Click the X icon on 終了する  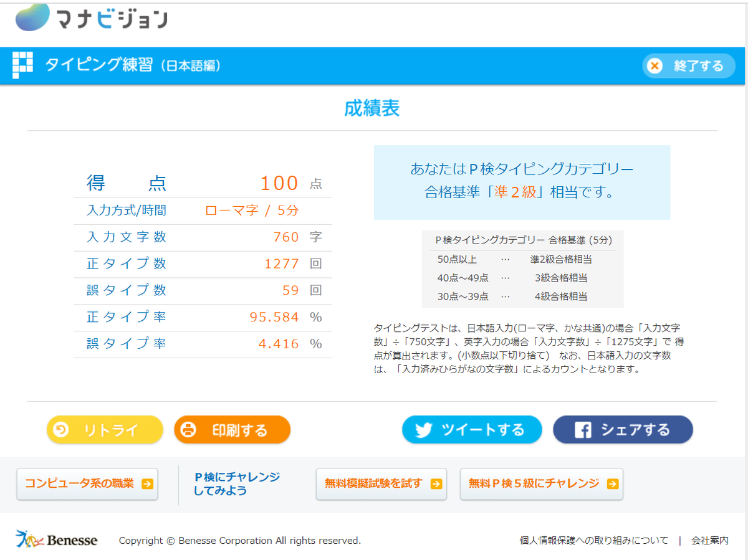(654, 65)
